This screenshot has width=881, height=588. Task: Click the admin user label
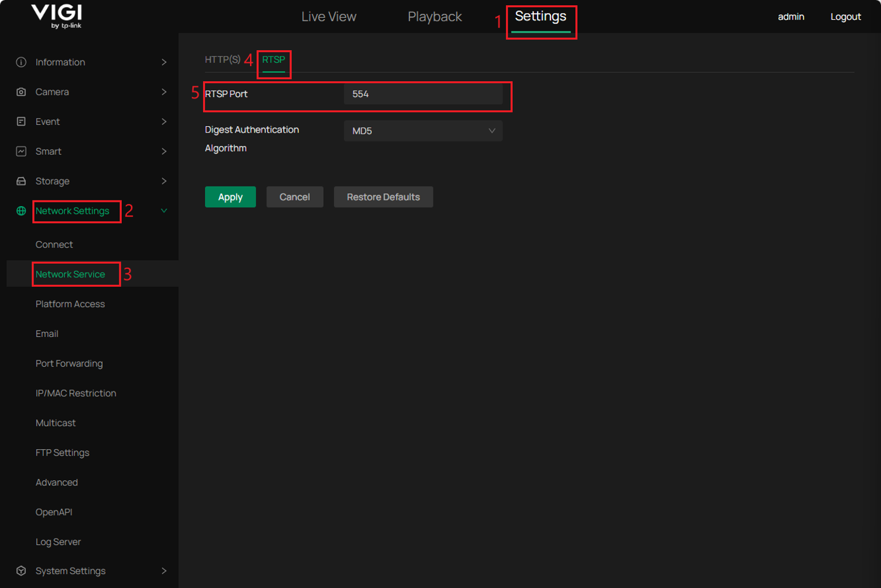791,16
